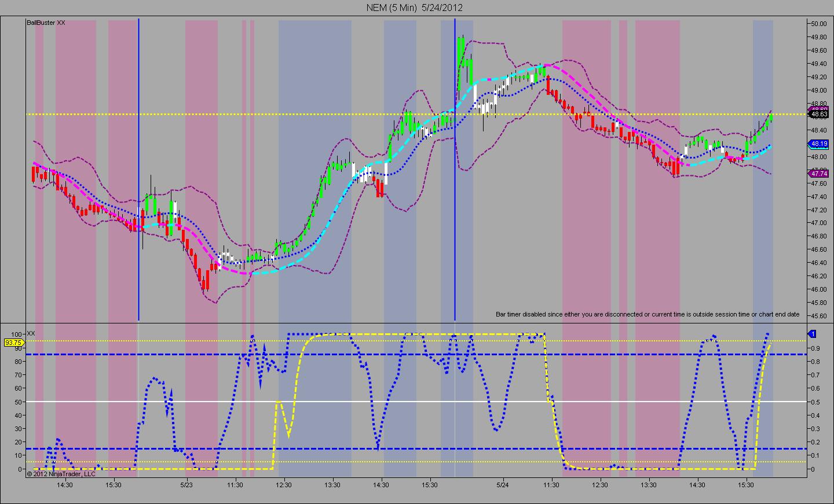Click the 11:30 time label right after 5/24
Screen dimensions: 834x504
pos(551,485)
